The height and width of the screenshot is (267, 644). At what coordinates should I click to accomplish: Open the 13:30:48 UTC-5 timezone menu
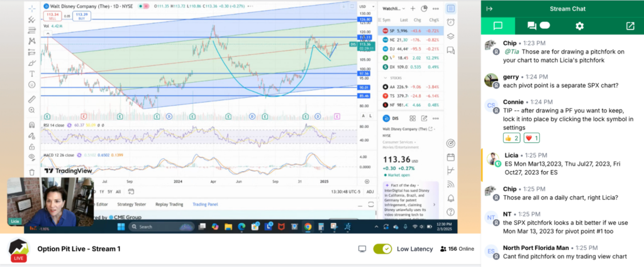pos(346,191)
